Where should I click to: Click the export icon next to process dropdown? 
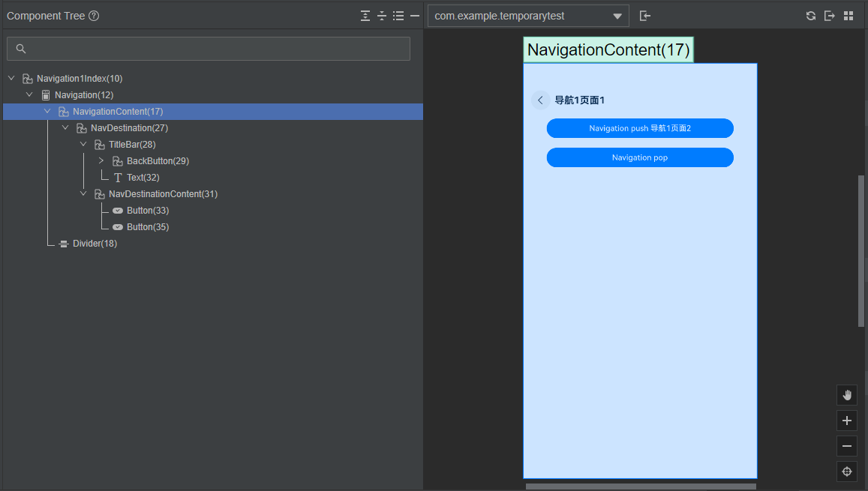point(645,16)
